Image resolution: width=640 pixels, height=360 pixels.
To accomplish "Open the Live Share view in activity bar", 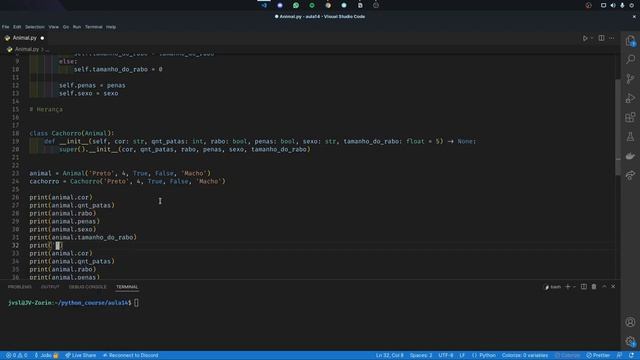I will (630, 175).
